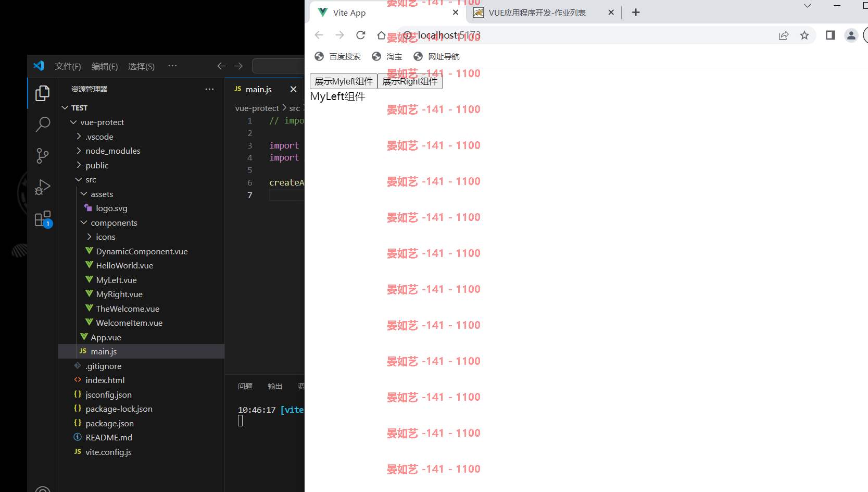The height and width of the screenshot is (492, 868).
Task: Collapse the src folder
Action: [x=141, y=179]
